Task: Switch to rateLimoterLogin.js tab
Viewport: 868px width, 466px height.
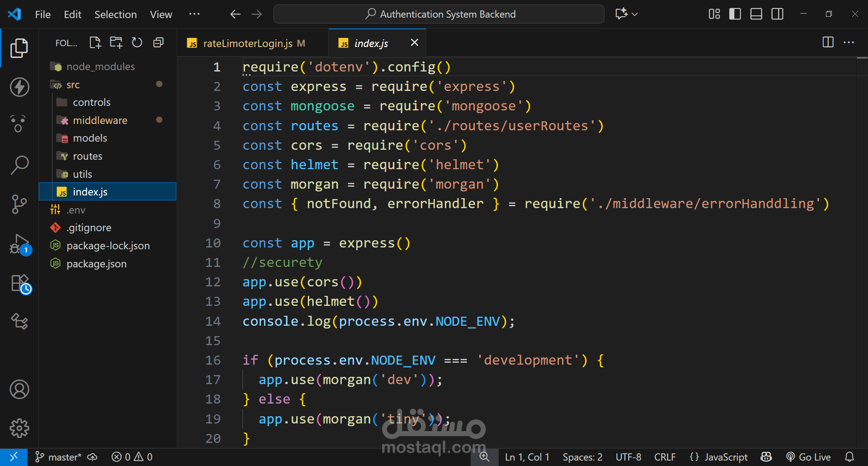Action: coord(253,43)
